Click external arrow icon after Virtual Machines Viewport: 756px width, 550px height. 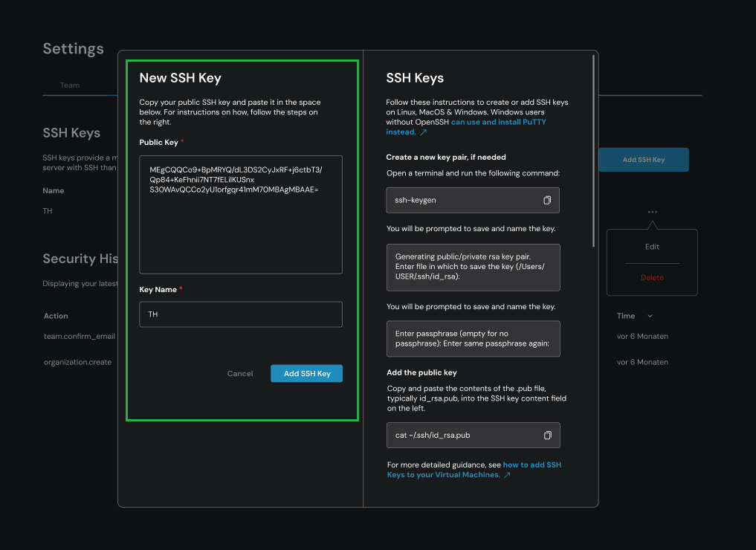click(507, 475)
